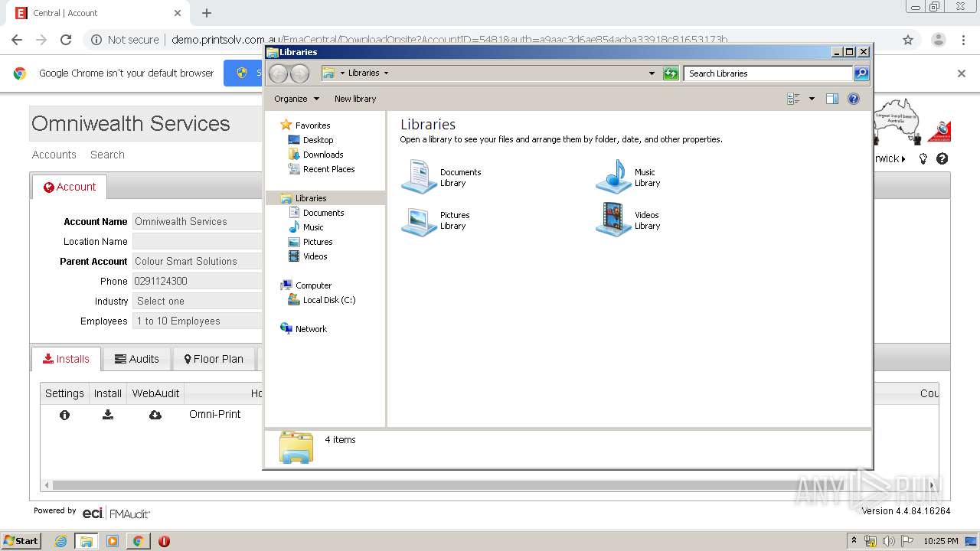Image resolution: width=980 pixels, height=551 pixels.
Task: Click the Windows Start button
Action: 21,541
